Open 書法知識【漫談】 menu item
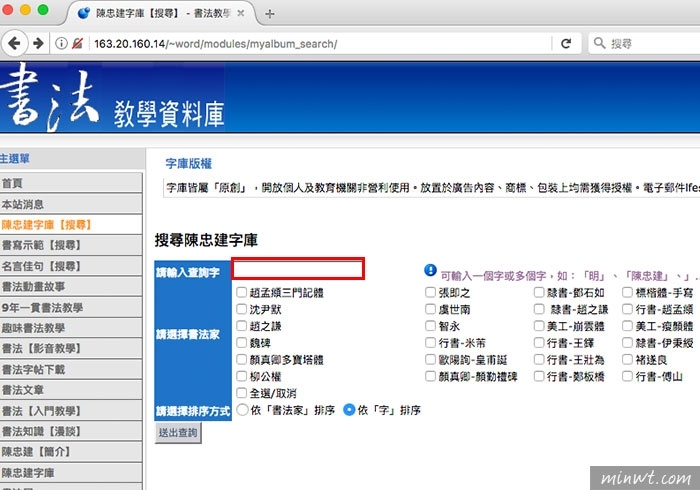Screen dimensions: 700x490 coord(71,431)
